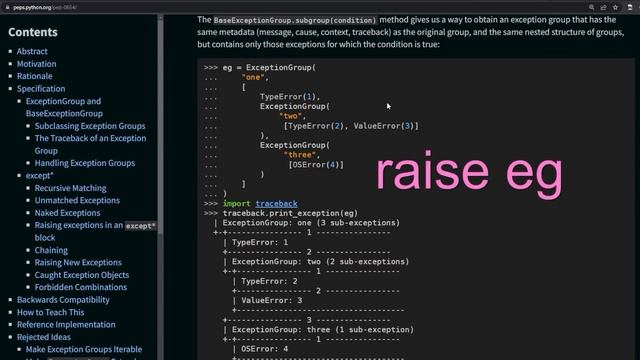Click the string "one" in code
The width and height of the screenshot is (640, 360).
point(253,77)
